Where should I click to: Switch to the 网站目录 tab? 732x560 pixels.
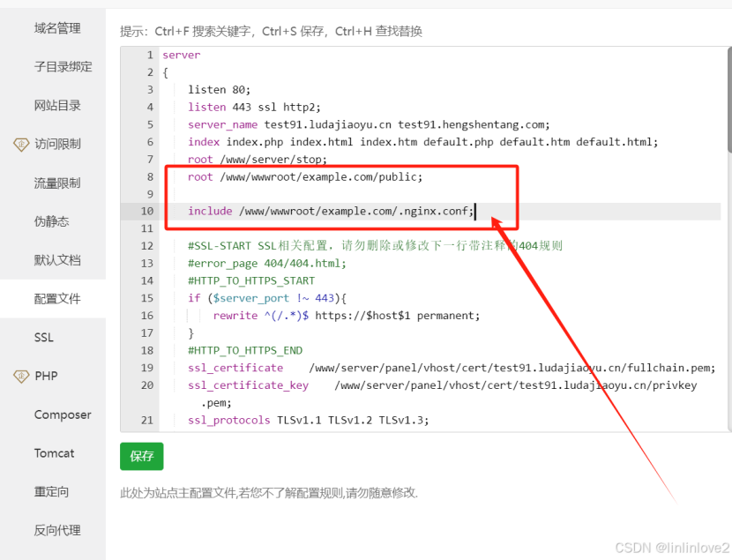pos(57,106)
